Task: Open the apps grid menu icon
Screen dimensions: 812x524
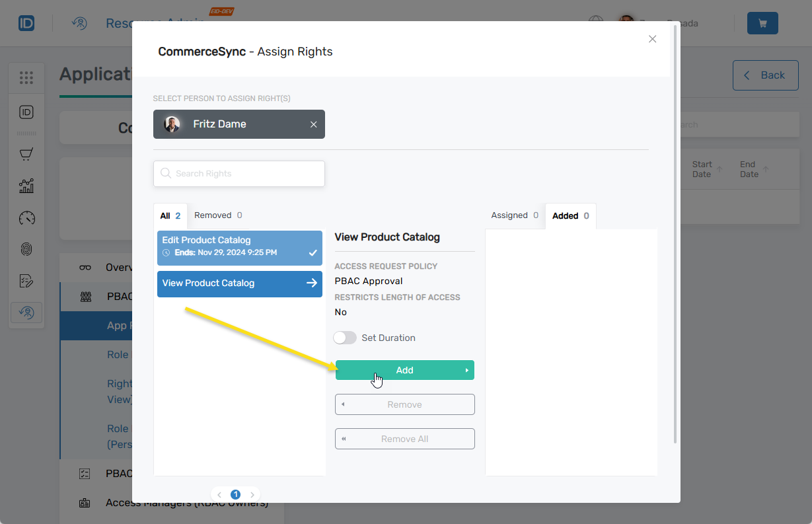Action: 26,78
